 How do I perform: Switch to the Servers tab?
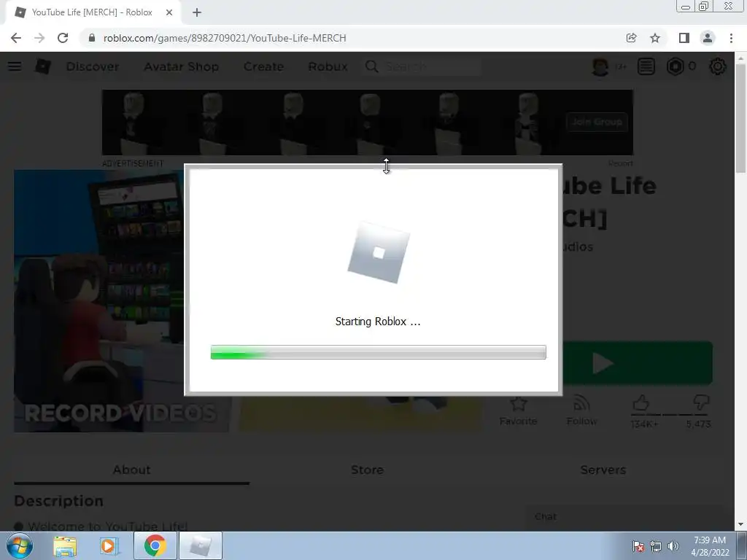tap(603, 470)
